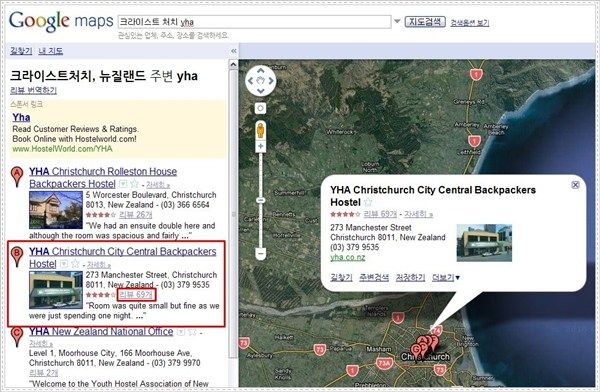Pan map left with navigation arrow
This screenshot has width=600, height=392.
(250, 81)
